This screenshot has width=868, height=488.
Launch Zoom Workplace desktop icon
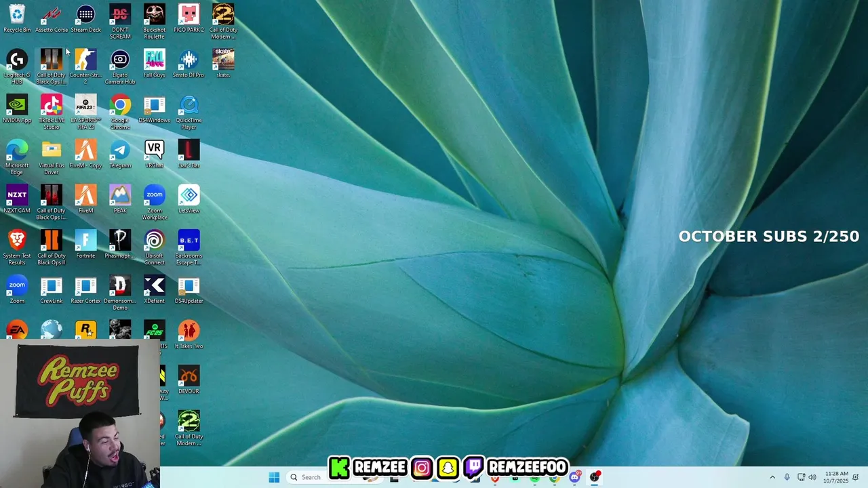[154, 203]
